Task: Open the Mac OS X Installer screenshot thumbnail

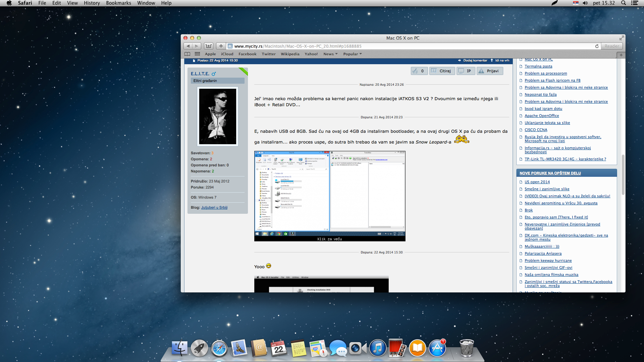Action: tap(321, 284)
